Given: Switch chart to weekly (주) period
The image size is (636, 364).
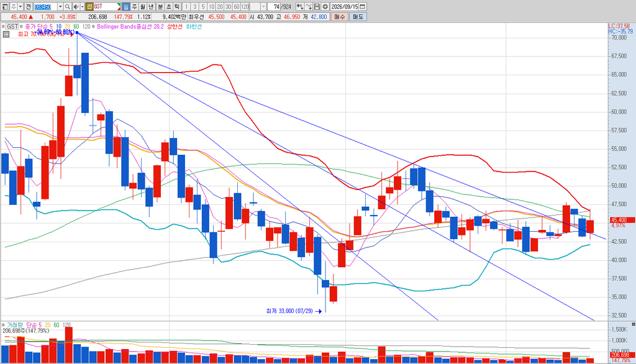Looking at the screenshot, I should 134,6.
